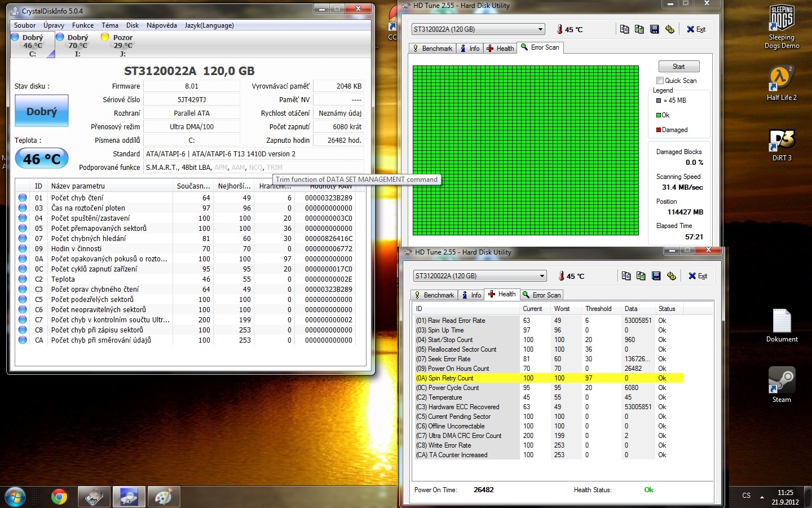
Task: Click status circle for attribute CA row
Action: (x=23, y=340)
